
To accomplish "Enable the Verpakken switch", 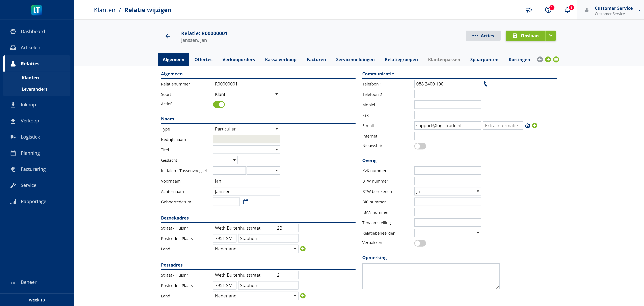I will (x=420, y=243).
